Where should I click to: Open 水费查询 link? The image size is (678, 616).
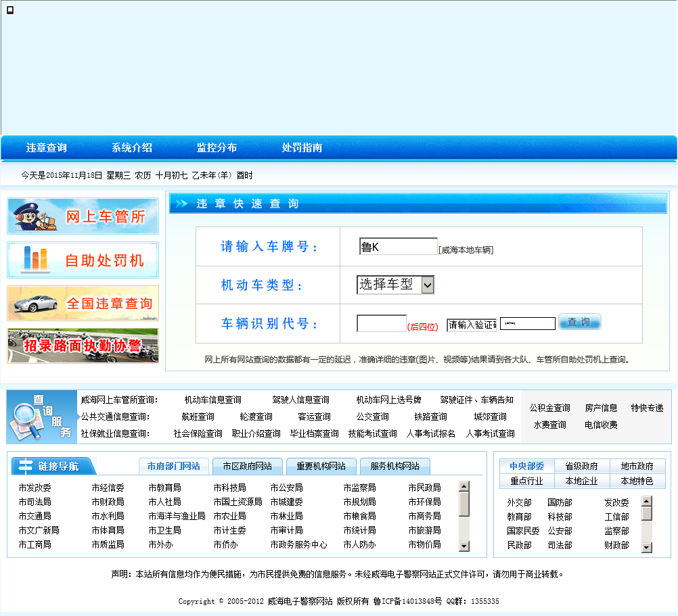(549, 425)
